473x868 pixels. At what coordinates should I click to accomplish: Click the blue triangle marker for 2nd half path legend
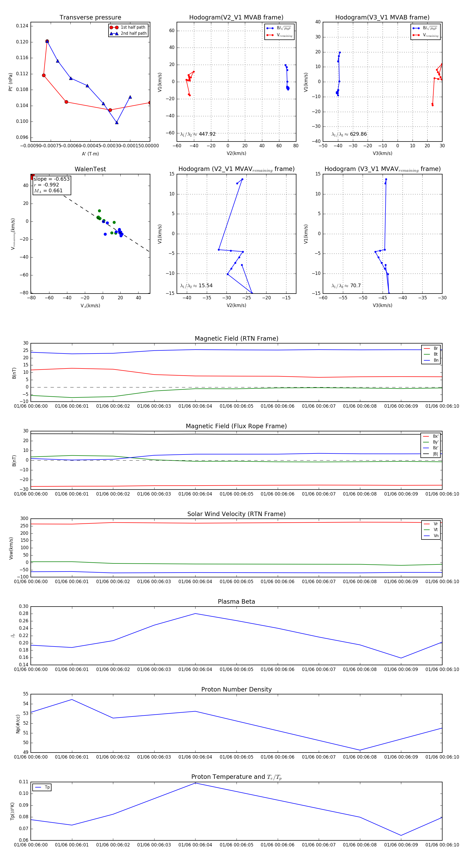click(114, 33)
